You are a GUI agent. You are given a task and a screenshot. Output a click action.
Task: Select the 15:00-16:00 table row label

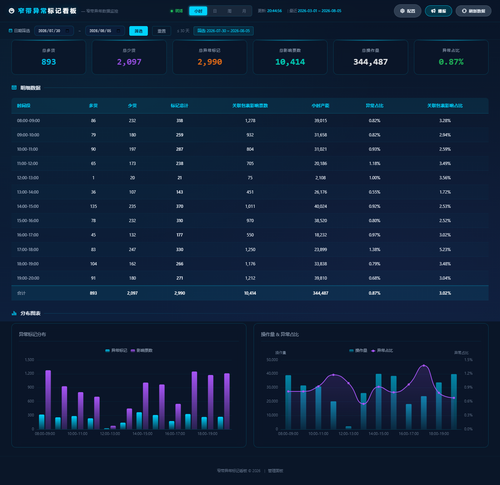point(28,221)
